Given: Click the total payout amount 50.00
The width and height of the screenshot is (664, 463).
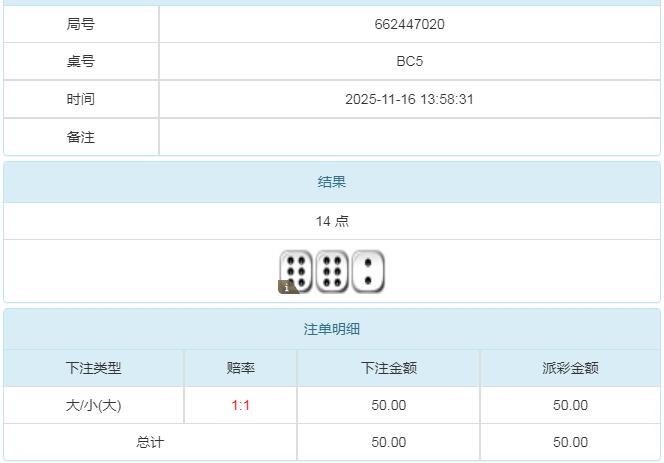Looking at the screenshot, I should pyautogui.click(x=570, y=442).
